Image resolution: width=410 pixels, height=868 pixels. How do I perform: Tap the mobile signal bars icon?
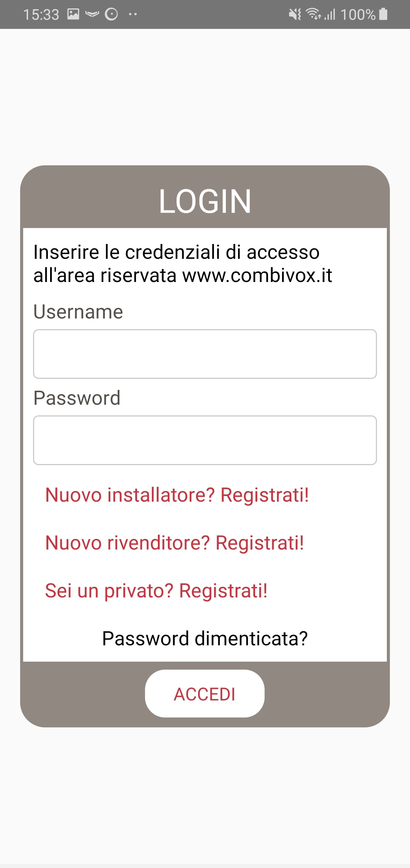[330, 14]
